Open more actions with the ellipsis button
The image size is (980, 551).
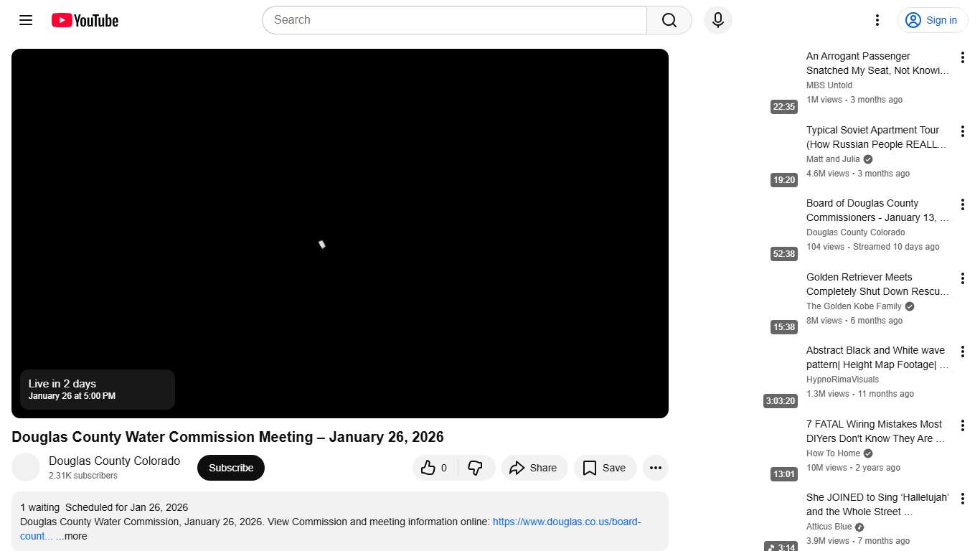[655, 467]
